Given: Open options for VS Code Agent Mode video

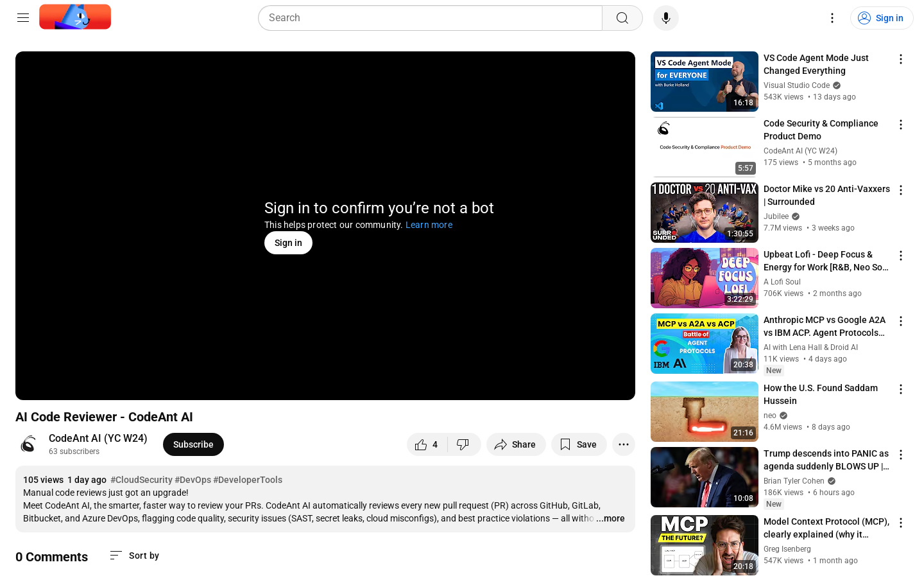Looking at the screenshot, I should (901, 59).
